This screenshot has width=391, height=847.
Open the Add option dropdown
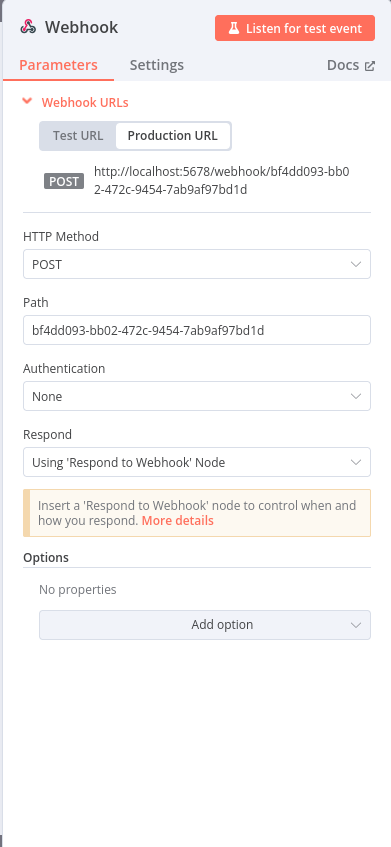tap(205, 625)
